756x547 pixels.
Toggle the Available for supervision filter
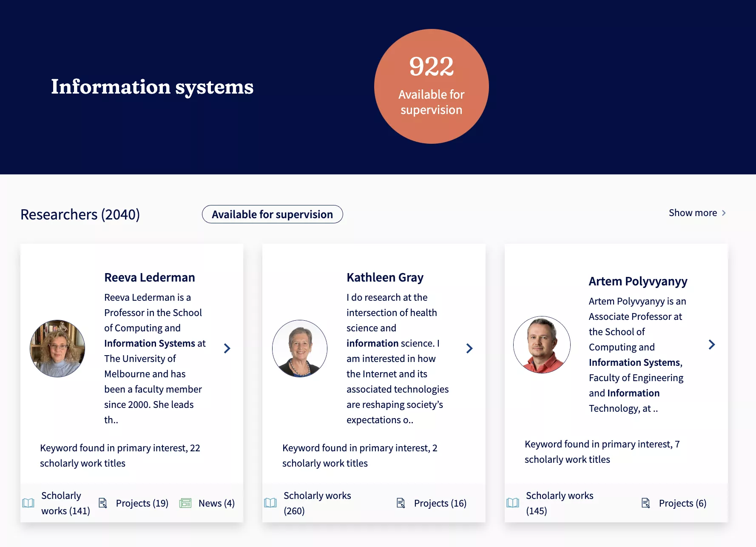tap(272, 214)
